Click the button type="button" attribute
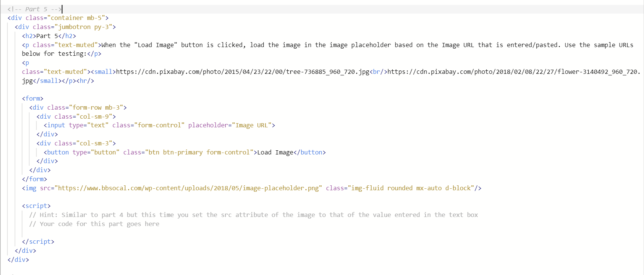Screen dimensions: 644x275 (x=96, y=152)
